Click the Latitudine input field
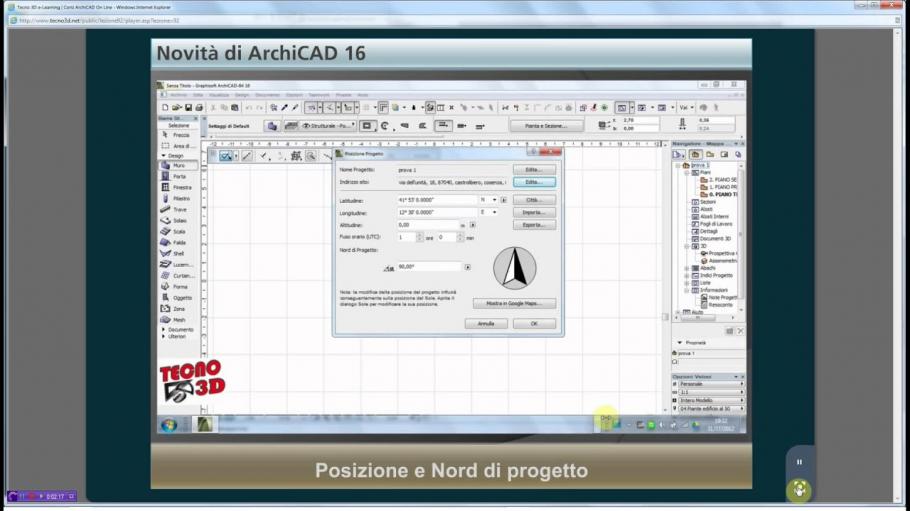The height and width of the screenshot is (511, 910). click(x=436, y=200)
